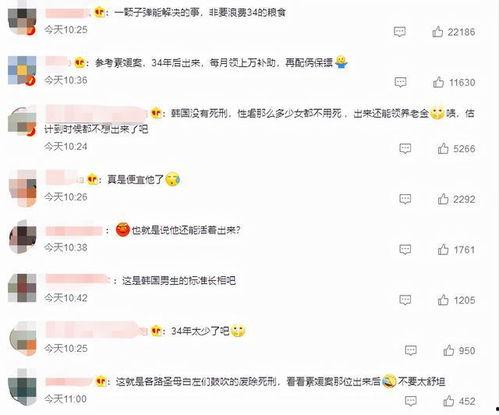The width and height of the screenshot is (499, 415).
Task: Like the comment with 22186 likes
Action: (437, 32)
